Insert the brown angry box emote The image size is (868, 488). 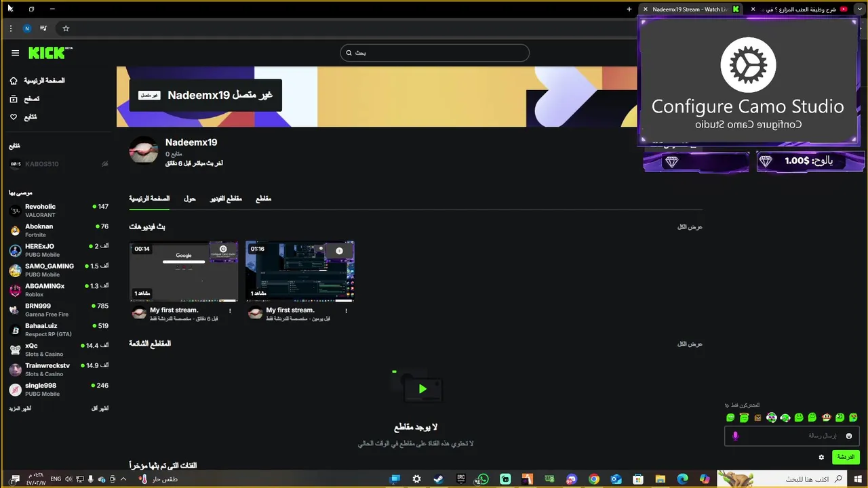point(757,418)
